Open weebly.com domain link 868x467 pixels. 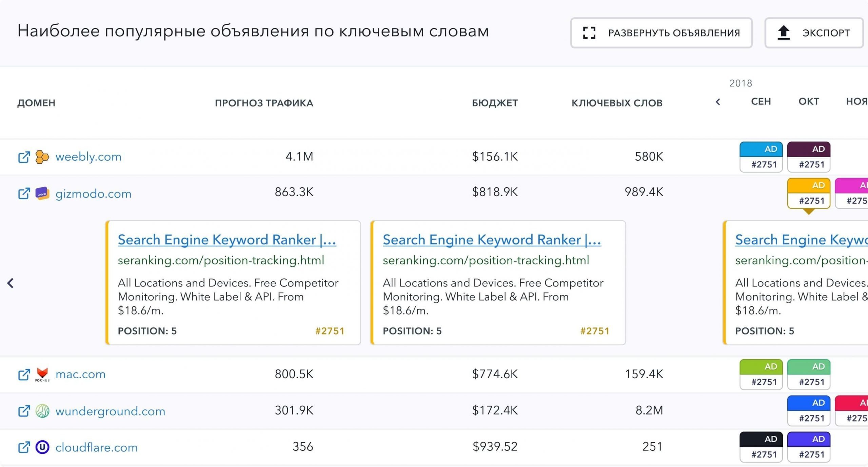88,157
